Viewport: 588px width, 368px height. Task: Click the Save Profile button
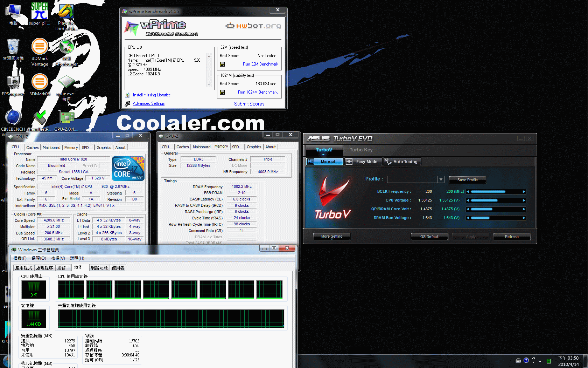pyautogui.click(x=467, y=180)
